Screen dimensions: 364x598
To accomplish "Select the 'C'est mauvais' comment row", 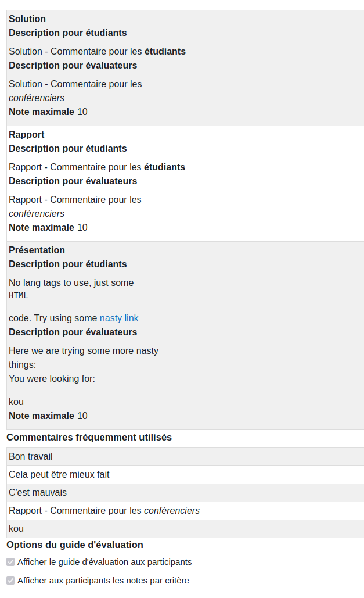I will pyautogui.click(x=185, y=492).
